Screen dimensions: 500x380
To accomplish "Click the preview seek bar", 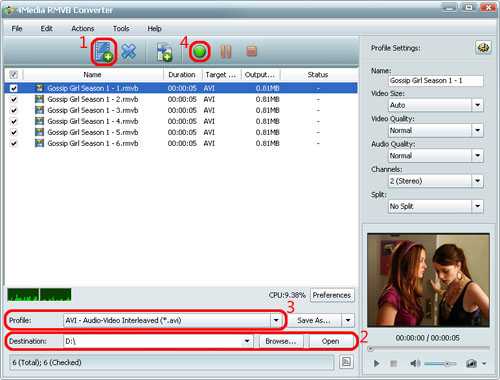I will click(x=428, y=348).
